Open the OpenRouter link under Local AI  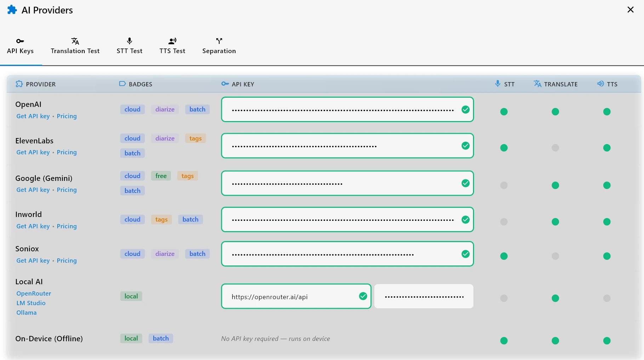(x=34, y=293)
